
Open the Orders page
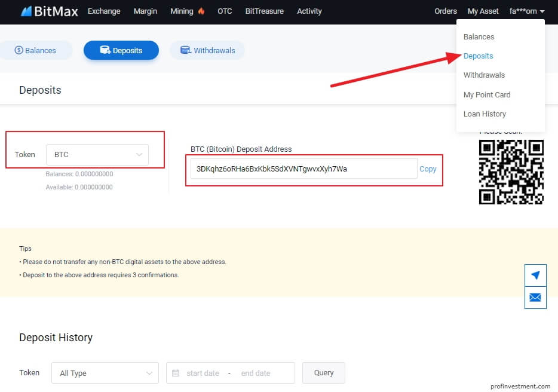[446, 11]
